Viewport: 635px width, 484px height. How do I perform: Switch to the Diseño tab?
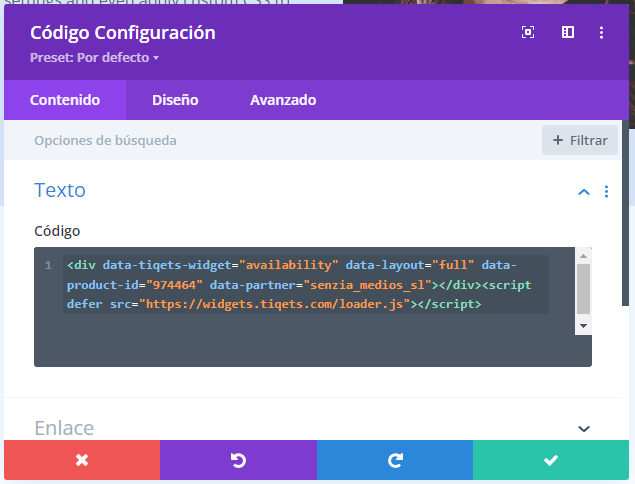coord(175,100)
